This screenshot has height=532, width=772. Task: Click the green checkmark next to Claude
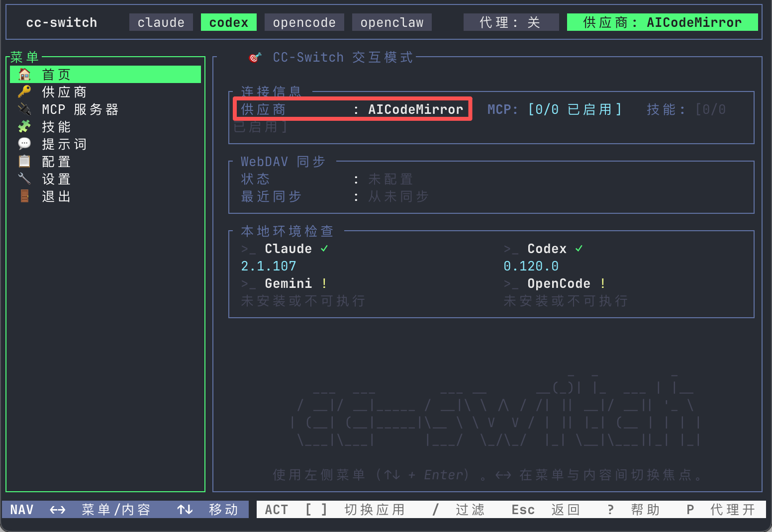pyautogui.click(x=324, y=249)
